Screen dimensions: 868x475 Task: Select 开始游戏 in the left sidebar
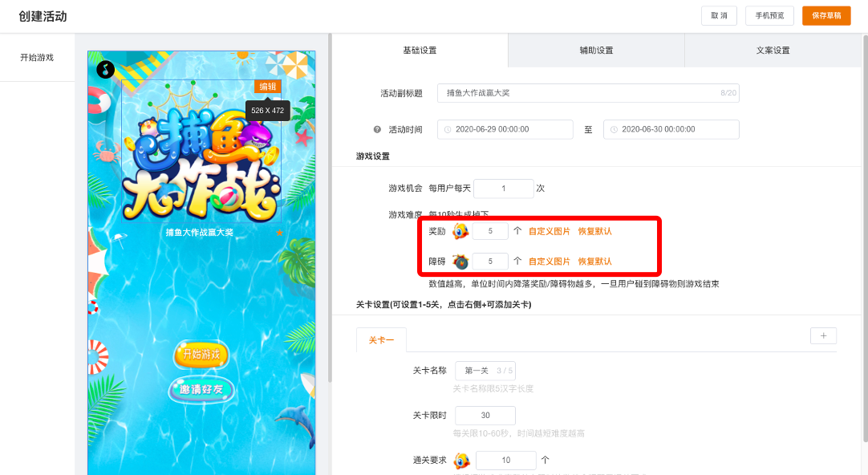[x=37, y=57]
